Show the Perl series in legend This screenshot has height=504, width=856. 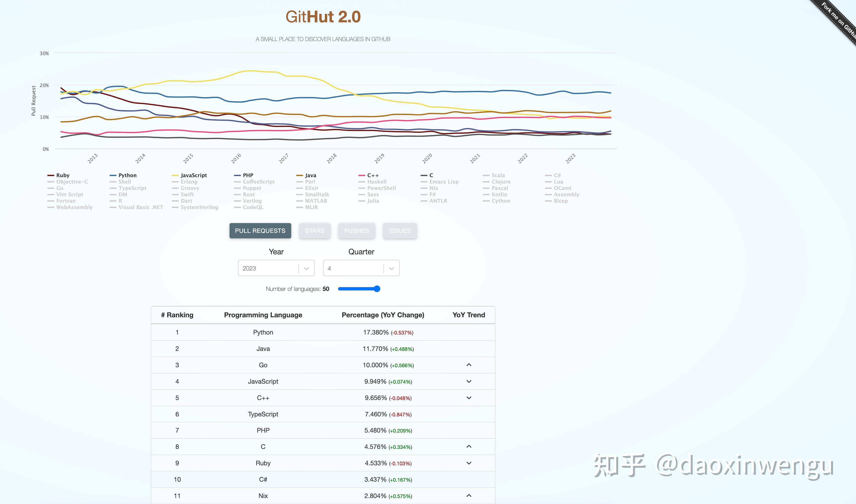coord(306,182)
